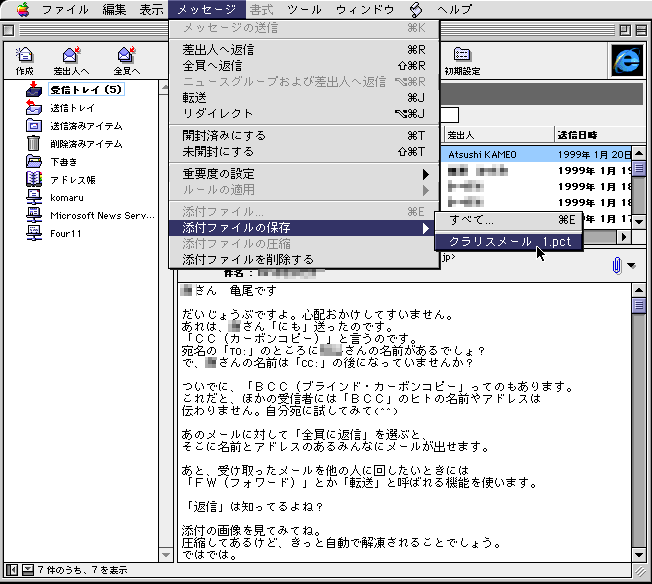This screenshot has height=584, width=652.
Task: Select the Microsoft News Server entry
Action: click(103, 216)
